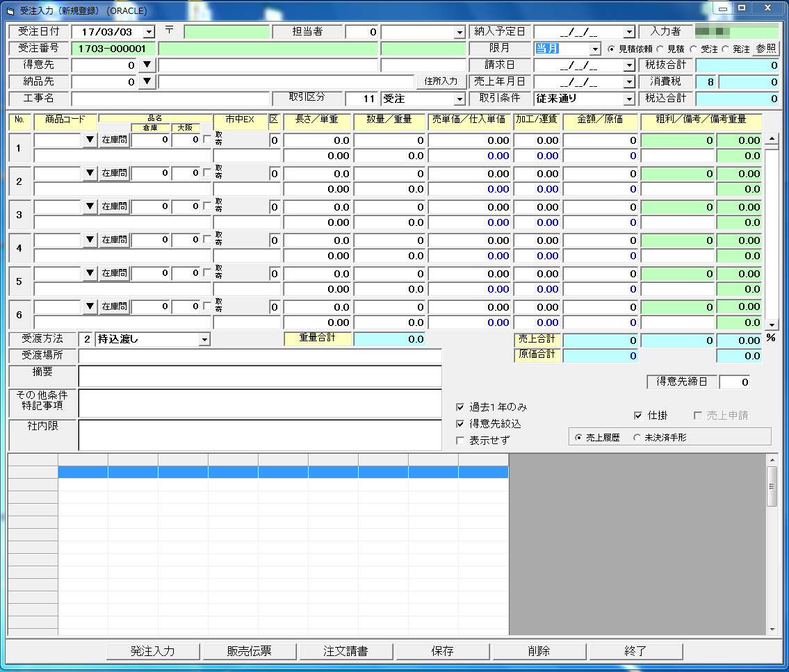Click history grid scroll down arrow

click(x=772, y=629)
